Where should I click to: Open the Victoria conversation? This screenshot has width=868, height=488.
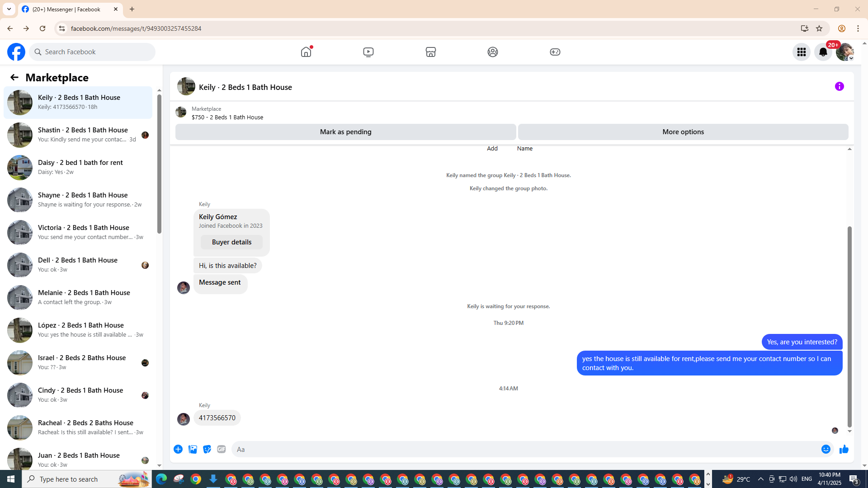[x=78, y=233]
